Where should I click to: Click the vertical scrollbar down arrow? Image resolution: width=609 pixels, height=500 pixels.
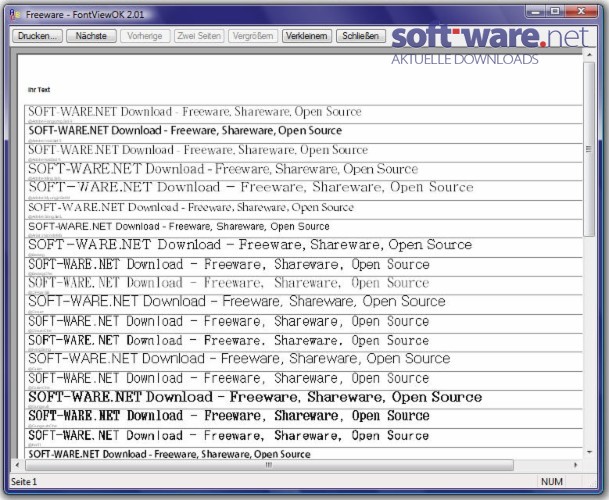pos(590,452)
